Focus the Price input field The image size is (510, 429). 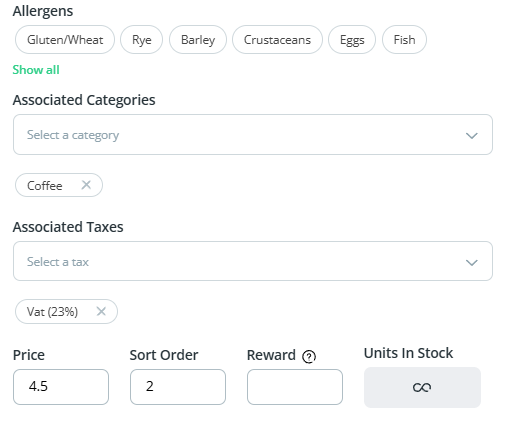(61, 387)
